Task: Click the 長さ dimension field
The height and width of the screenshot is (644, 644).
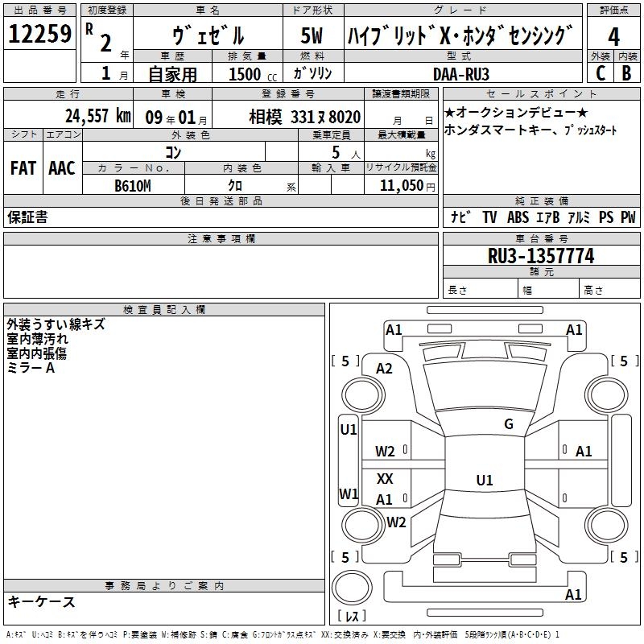Action: [481, 289]
